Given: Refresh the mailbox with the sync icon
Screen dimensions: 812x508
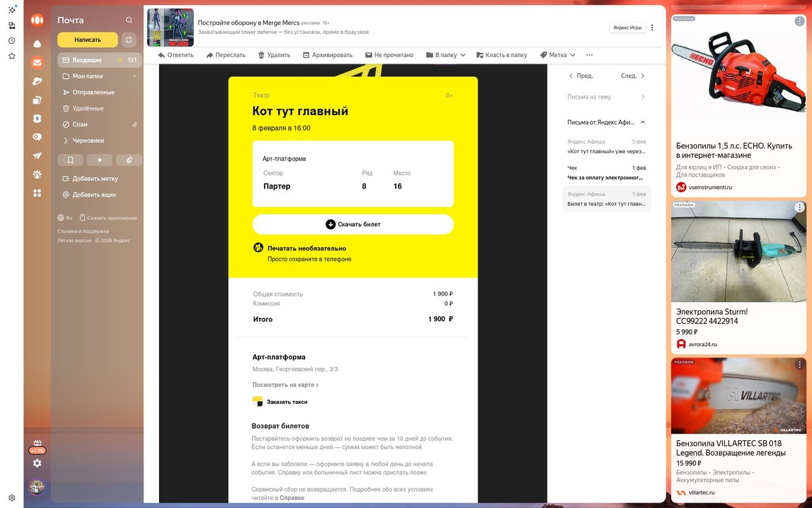Looking at the screenshot, I should pyautogui.click(x=129, y=40).
